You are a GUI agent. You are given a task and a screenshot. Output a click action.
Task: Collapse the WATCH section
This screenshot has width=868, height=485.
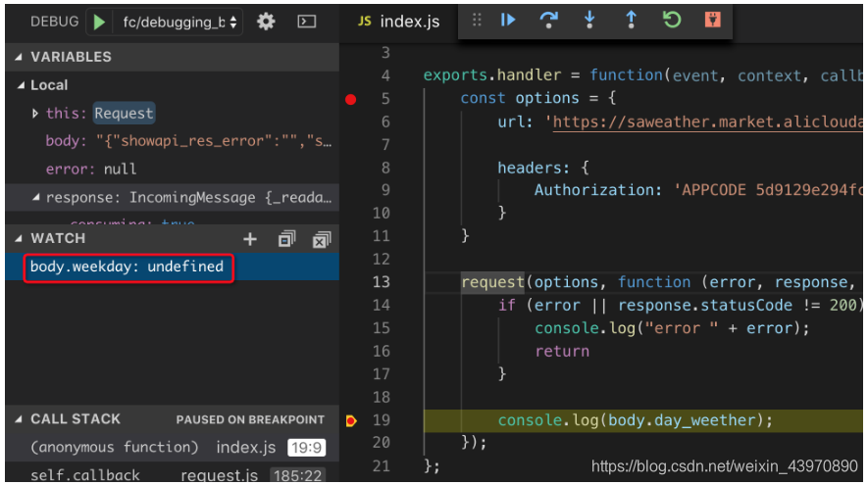point(19,238)
